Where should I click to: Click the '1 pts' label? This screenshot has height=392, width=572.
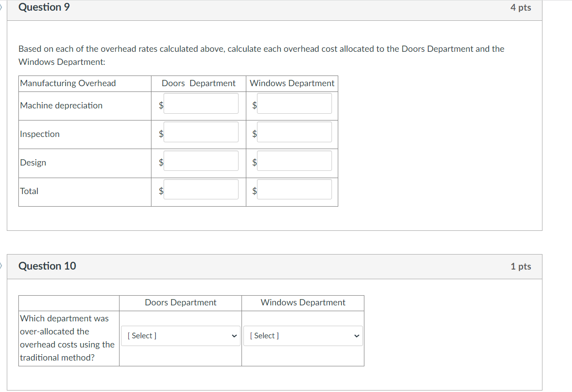click(521, 266)
